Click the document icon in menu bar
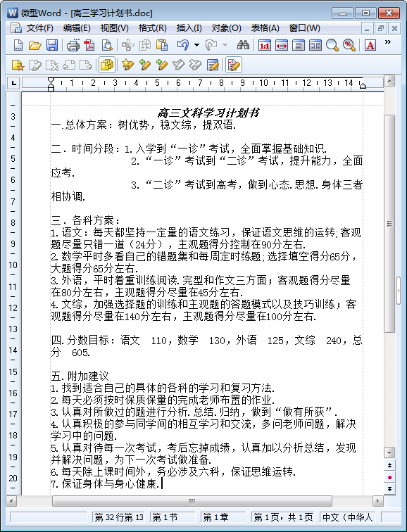407x532 pixels. (16, 28)
